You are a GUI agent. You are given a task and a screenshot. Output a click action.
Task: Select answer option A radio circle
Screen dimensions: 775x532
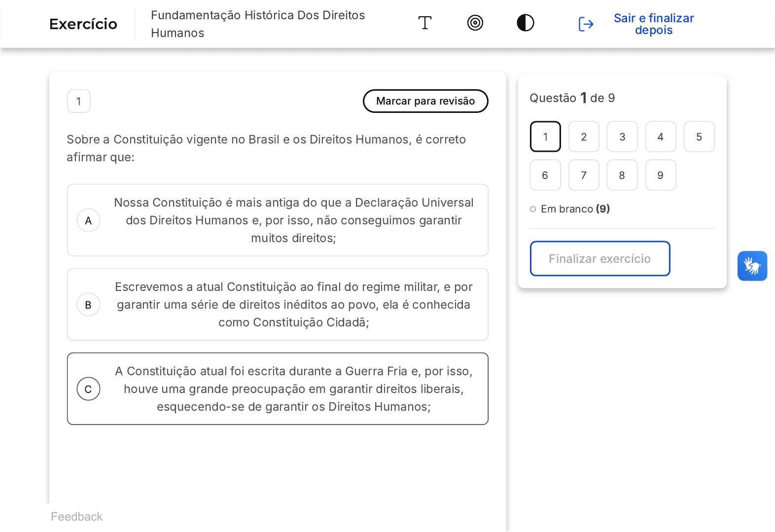(89, 220)
